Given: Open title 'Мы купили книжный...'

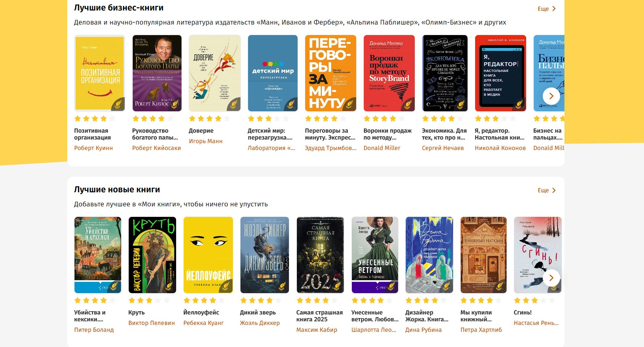Looking at the screenshot, I should pos(476,316).
